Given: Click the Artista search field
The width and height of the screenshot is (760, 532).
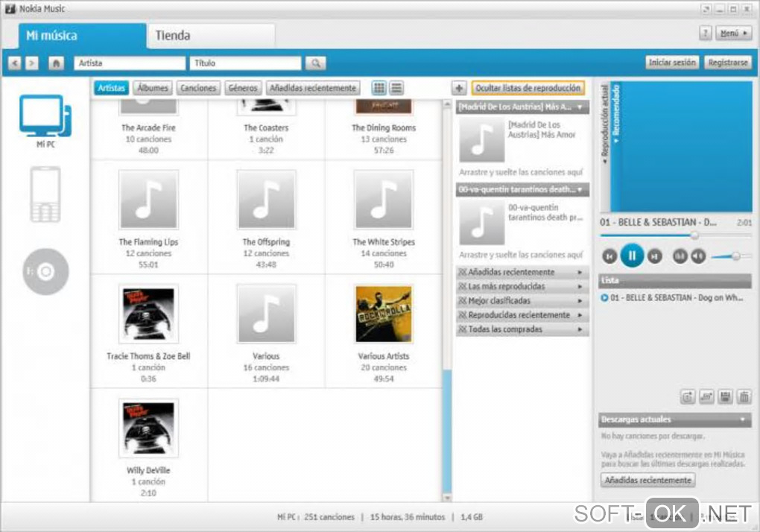Looking at the screenshot, I should pyautogui.click(x=130, y=63).
